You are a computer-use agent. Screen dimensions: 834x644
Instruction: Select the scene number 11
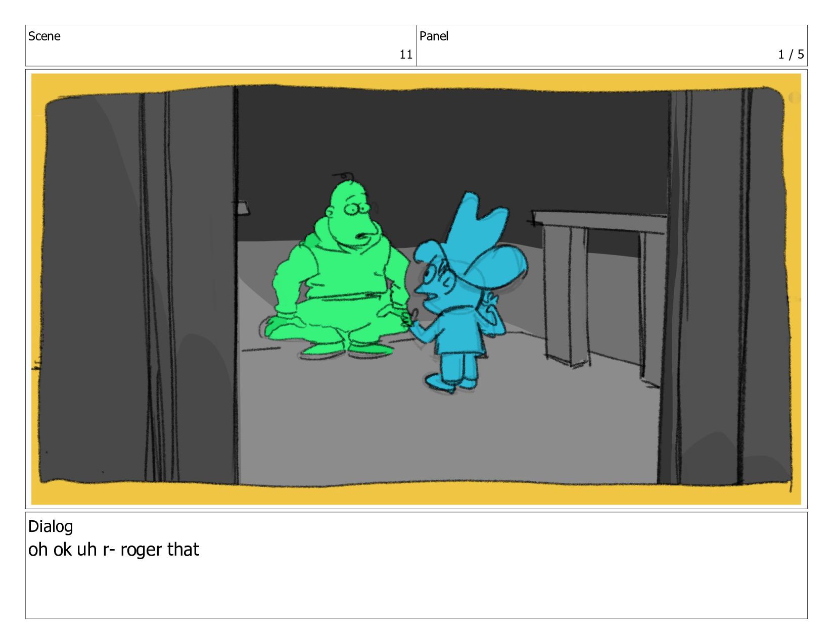pyautogui.click(x=406, y=55)
